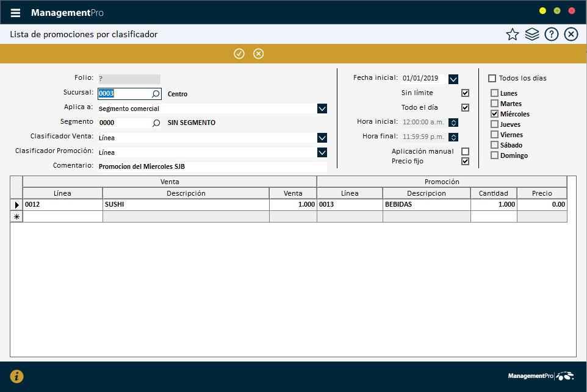The image size is (587, 392).
Task: Uncheck the Miércoles checkbox
Action: tap(494, 114)
